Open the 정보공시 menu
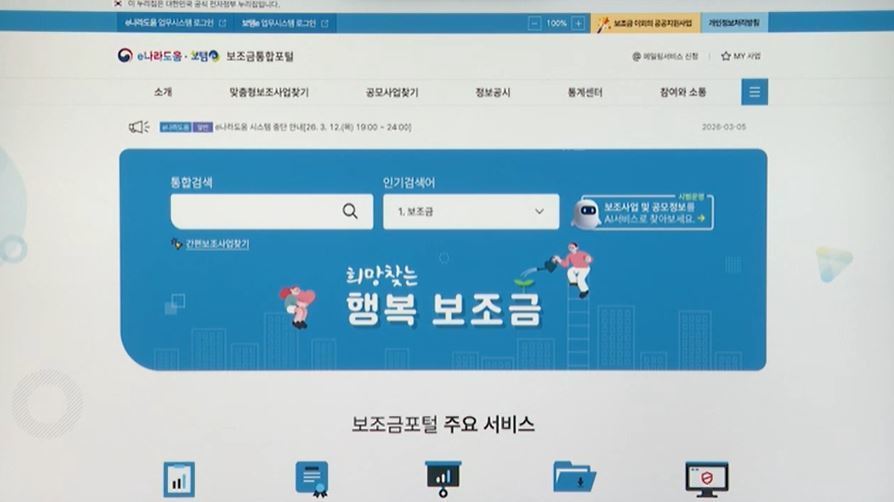Screen dimensions: 894x502 (493, 92)
